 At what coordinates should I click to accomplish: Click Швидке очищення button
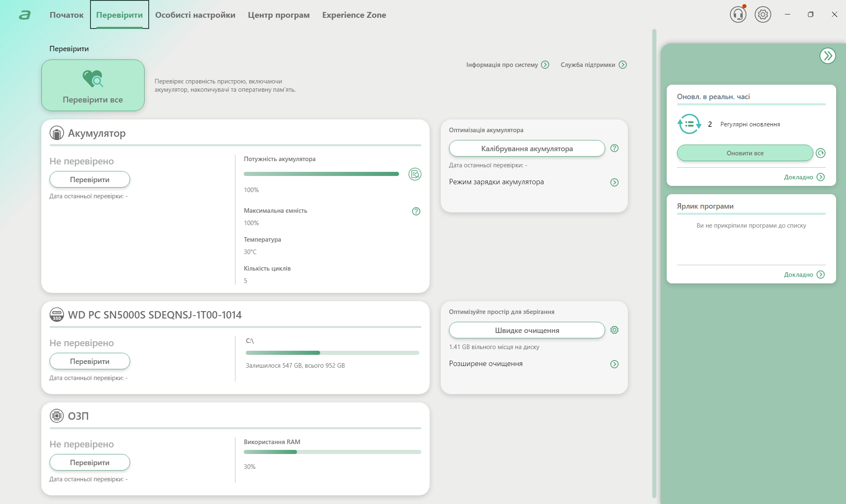(x=527, y=330)
